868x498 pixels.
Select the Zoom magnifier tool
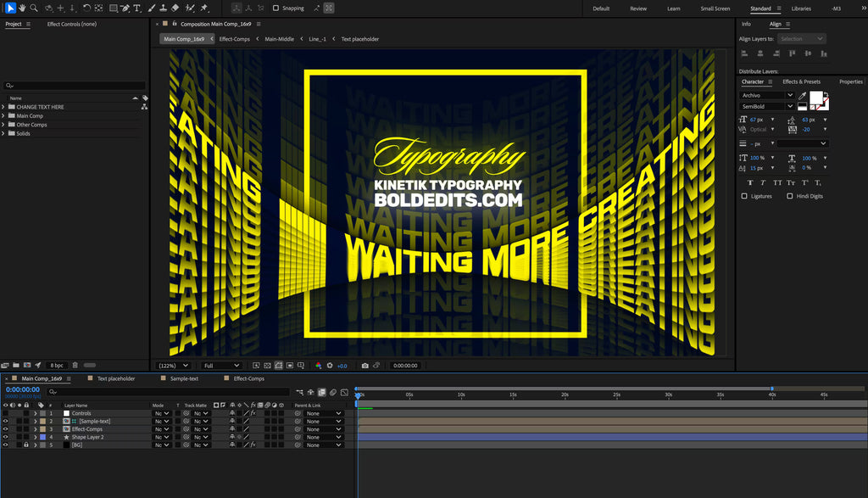(34, 8)
